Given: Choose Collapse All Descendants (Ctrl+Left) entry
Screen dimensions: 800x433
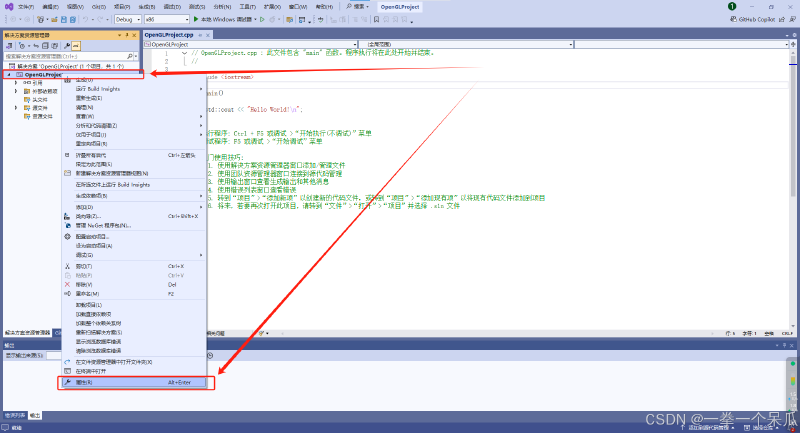Looking at the screenshot, I should [134, 155].
